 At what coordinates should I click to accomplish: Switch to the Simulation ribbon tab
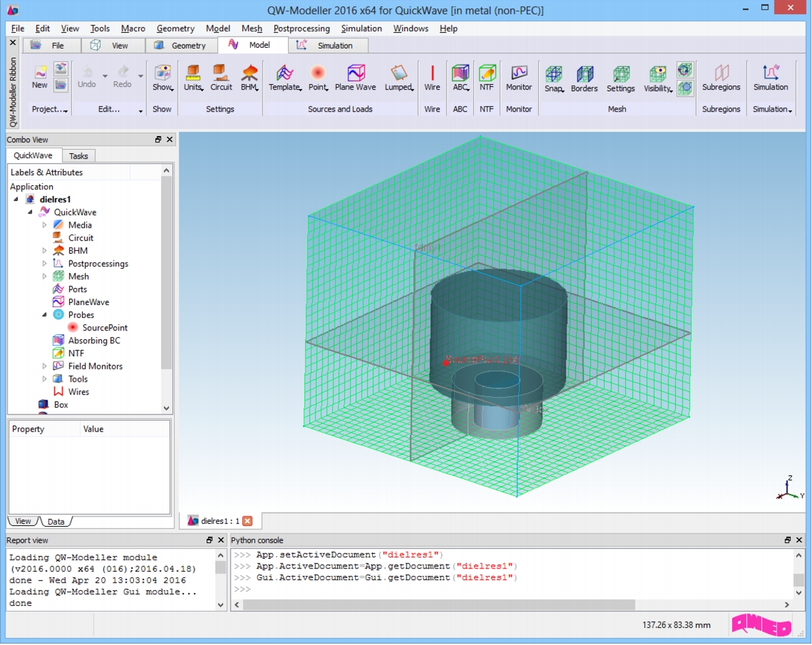coord(328,46)
